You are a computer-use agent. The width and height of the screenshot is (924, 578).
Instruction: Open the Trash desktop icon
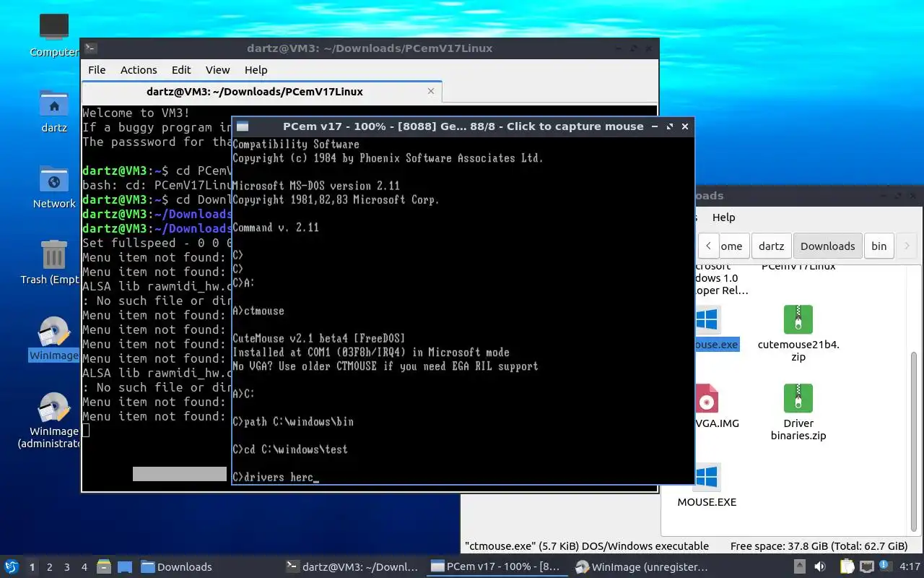(54, 254)
